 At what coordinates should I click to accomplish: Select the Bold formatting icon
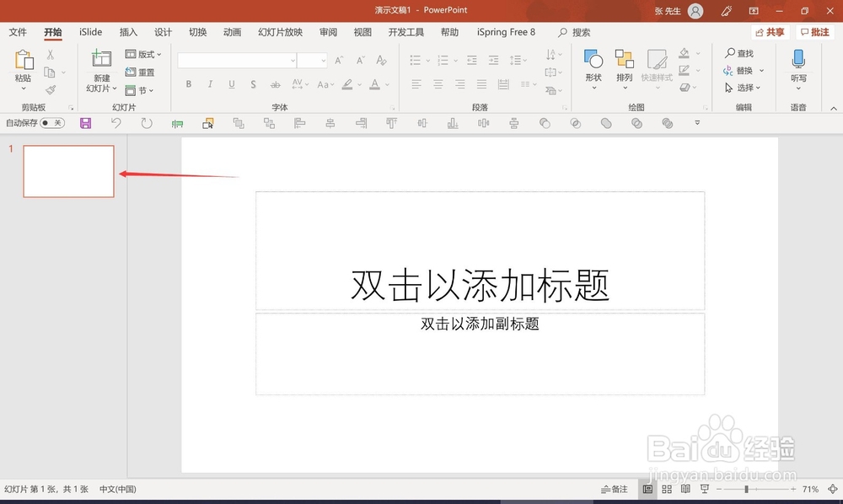tap(189, 84)
